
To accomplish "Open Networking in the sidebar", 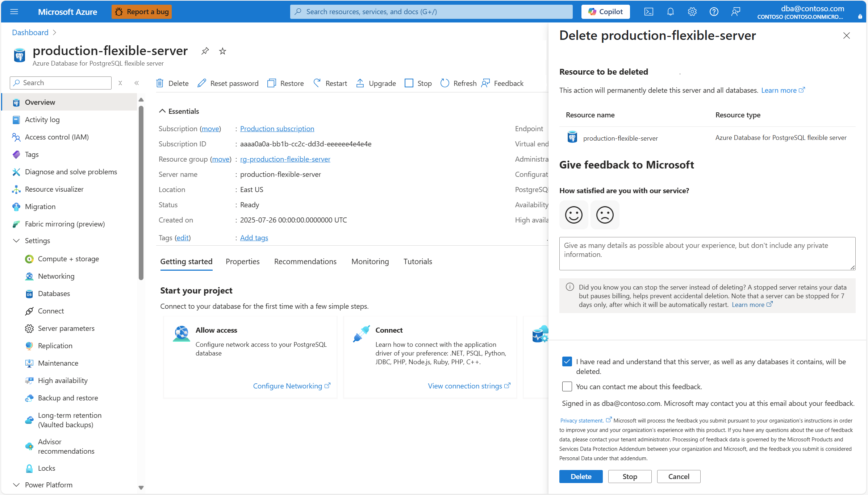I will 56,276.
